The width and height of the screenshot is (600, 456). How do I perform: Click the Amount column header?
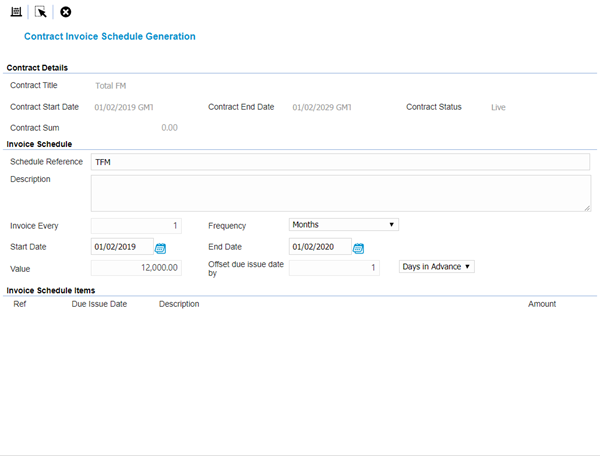(541, 304)
